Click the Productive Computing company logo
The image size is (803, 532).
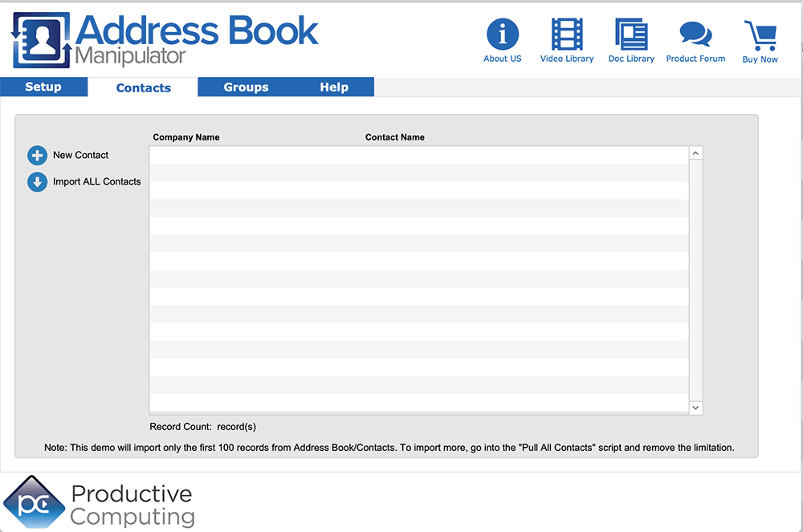[x=100, y=503]
